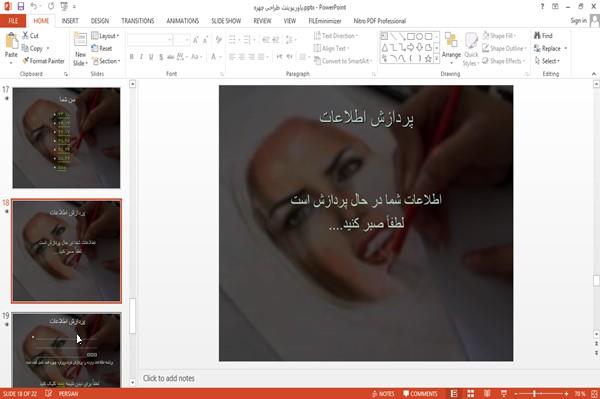Click the Sign in link

(x=578, y=21)
